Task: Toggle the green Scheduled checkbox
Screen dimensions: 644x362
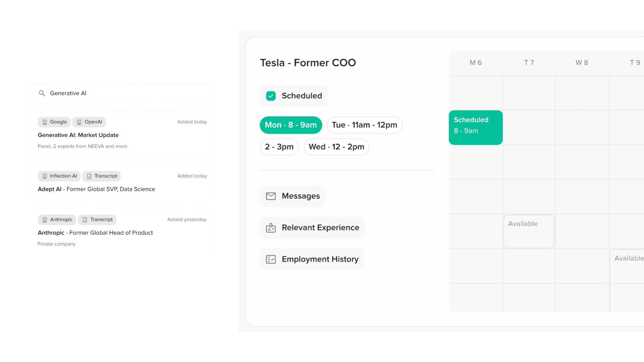Action: point(271,96)
